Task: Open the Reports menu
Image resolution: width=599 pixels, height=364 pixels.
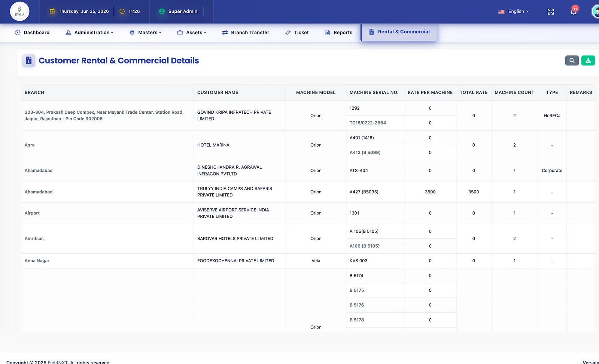Action: point(339,33)
